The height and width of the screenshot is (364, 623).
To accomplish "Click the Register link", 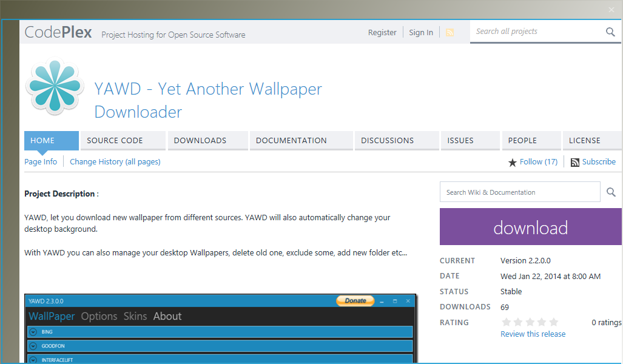I will [x=382, y=33].
